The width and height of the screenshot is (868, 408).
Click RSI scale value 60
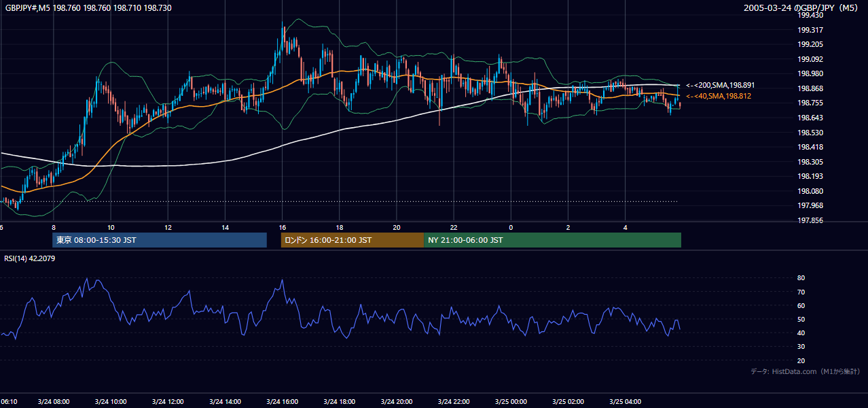tap(801, 306)
